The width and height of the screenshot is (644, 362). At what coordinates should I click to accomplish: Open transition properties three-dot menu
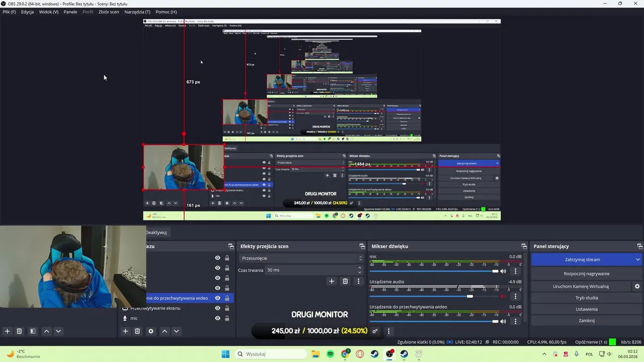tap(358, 282)
